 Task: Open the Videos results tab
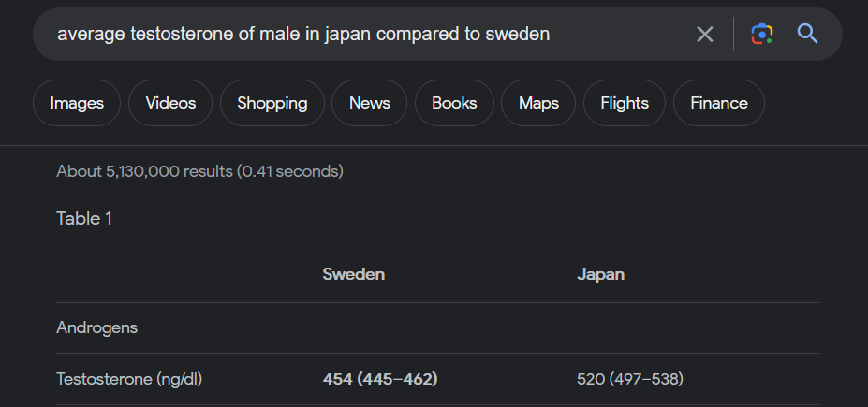tap(170, 103)
